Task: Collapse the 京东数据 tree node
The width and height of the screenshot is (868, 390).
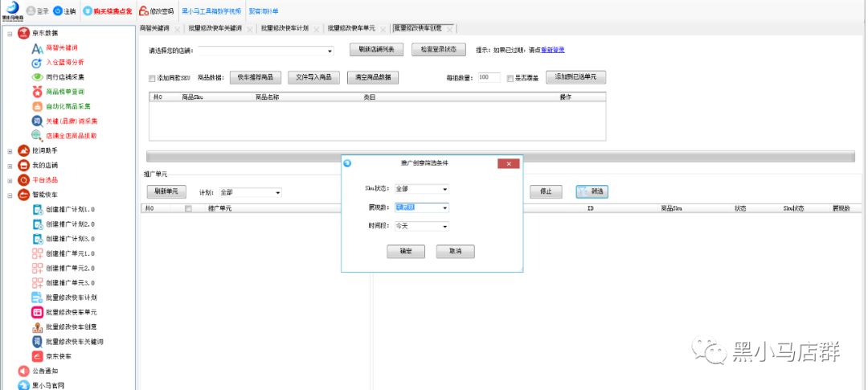Action: (10, 34)
